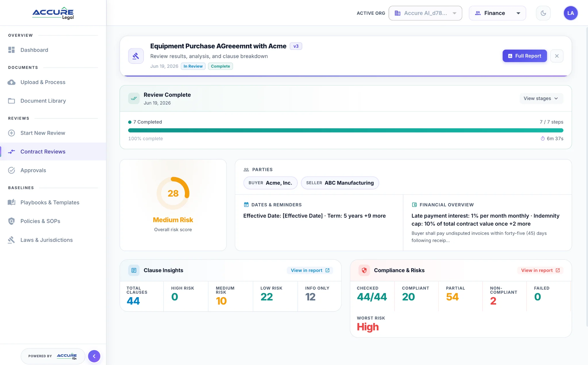Click the review progress bar
Screen dimensions: 588x365
click(346, 130)
